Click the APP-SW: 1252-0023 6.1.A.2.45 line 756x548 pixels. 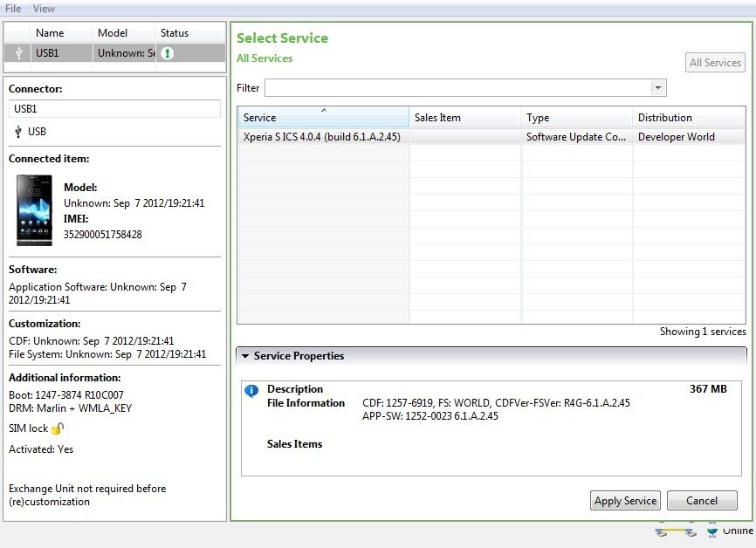tap(430, 416)
